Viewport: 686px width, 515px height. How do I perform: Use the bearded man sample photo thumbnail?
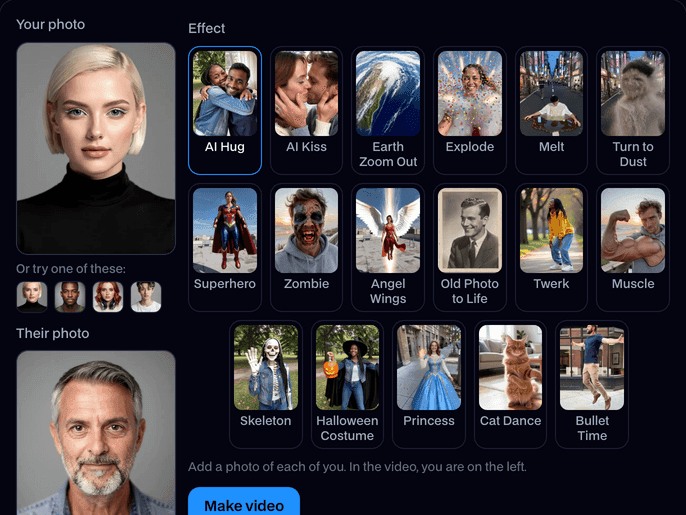click(x=70, y=297)
